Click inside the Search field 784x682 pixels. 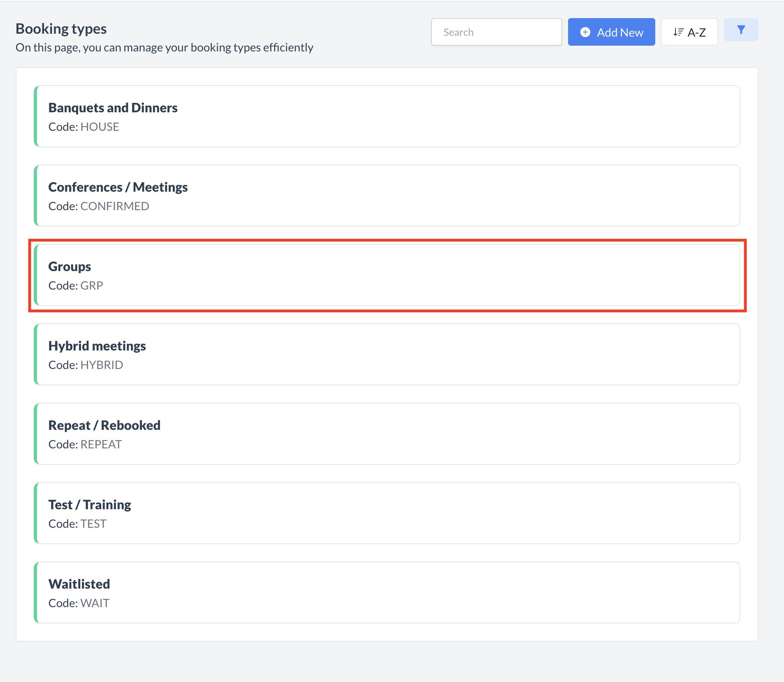click(496, 32)
